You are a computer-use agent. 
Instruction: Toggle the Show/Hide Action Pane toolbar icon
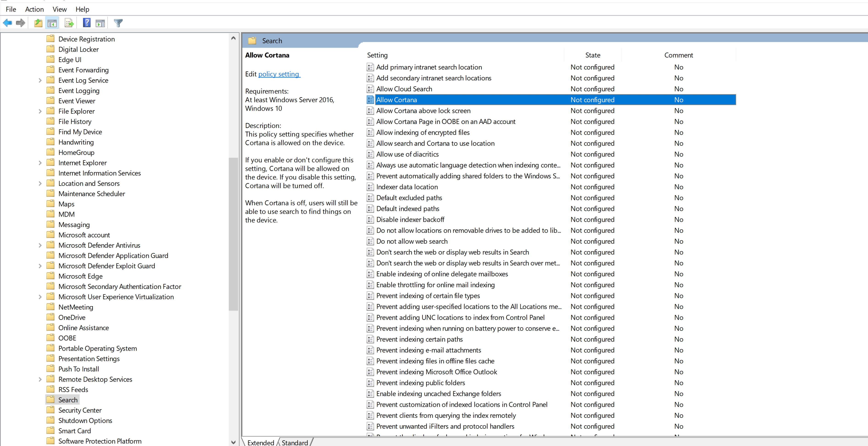coord(100,23)
